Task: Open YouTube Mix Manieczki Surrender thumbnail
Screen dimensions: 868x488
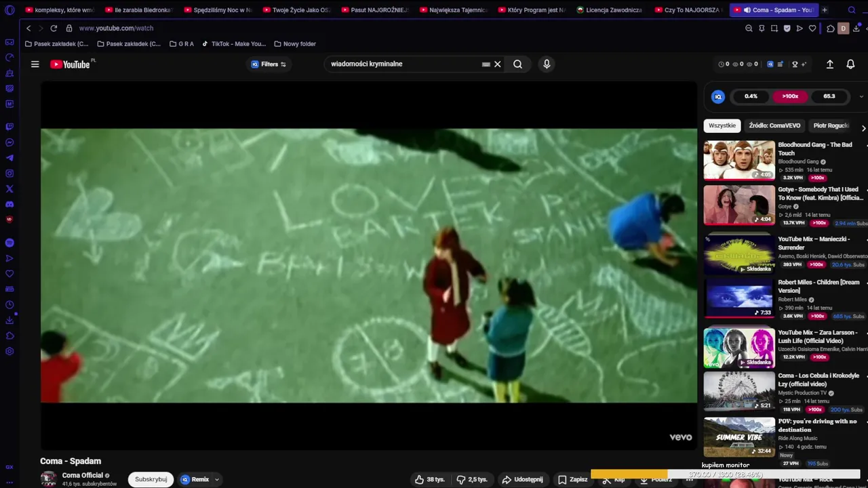Action: [739, 253]
